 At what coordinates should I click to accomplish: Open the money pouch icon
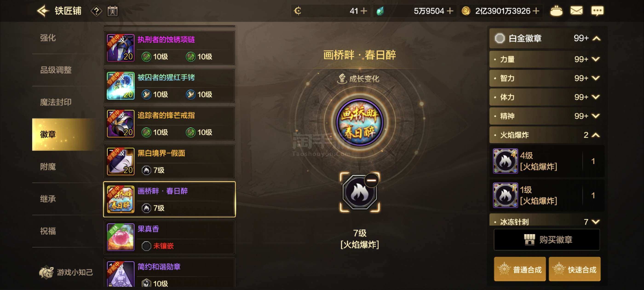(x=556, y=11)
